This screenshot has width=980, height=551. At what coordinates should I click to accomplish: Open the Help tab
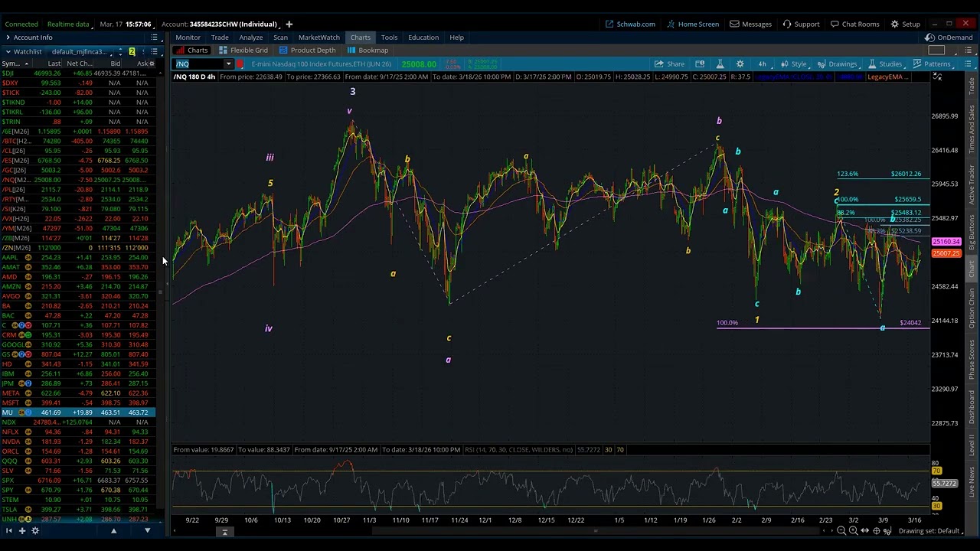pos(456,37)
